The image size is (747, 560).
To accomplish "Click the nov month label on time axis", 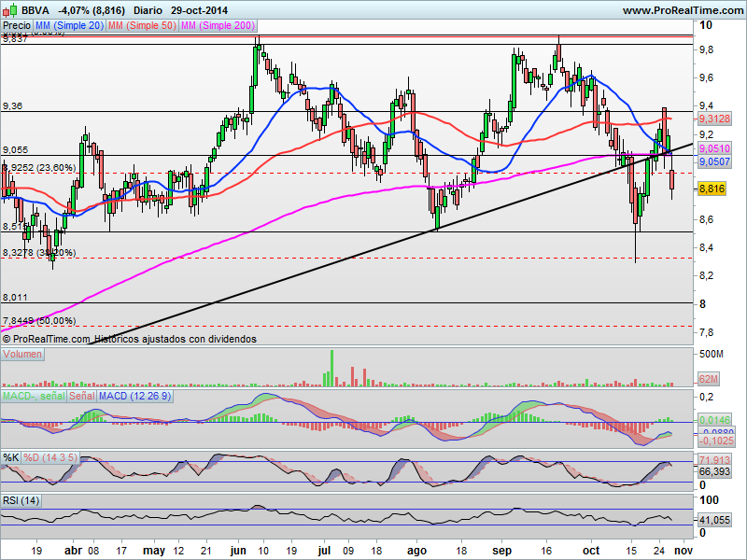I will (684, 551).
